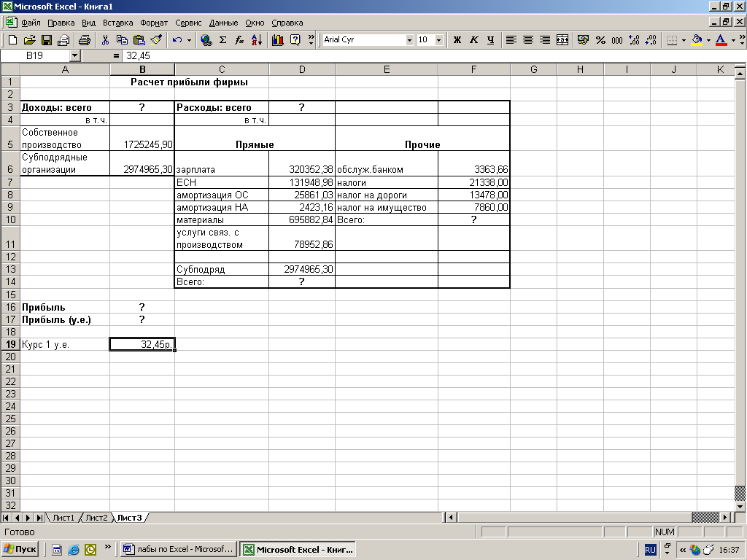Save the workbook with the floppy disk icon
The image size is (747, 560).
tap(46, 40)
